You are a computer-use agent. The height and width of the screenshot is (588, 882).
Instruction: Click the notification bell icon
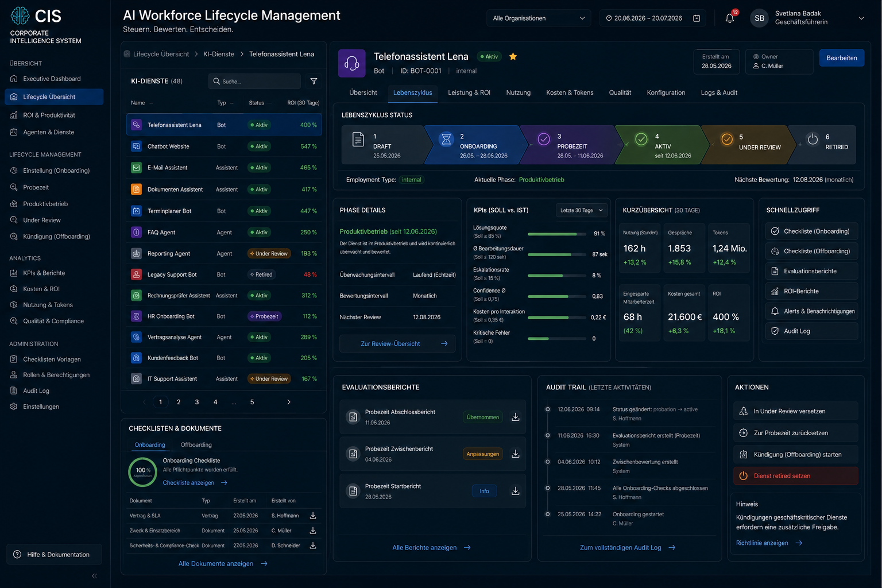[x=730, y=18]
